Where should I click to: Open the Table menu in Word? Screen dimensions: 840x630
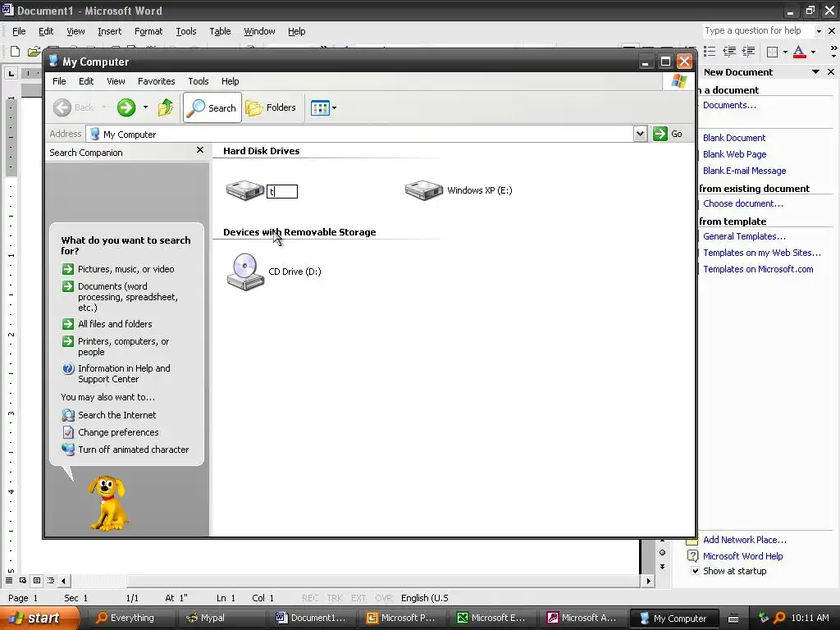click(220, 32)
